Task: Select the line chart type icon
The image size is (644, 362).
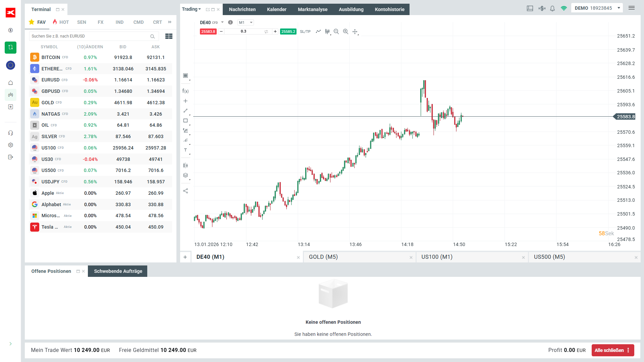Action: 318,32
